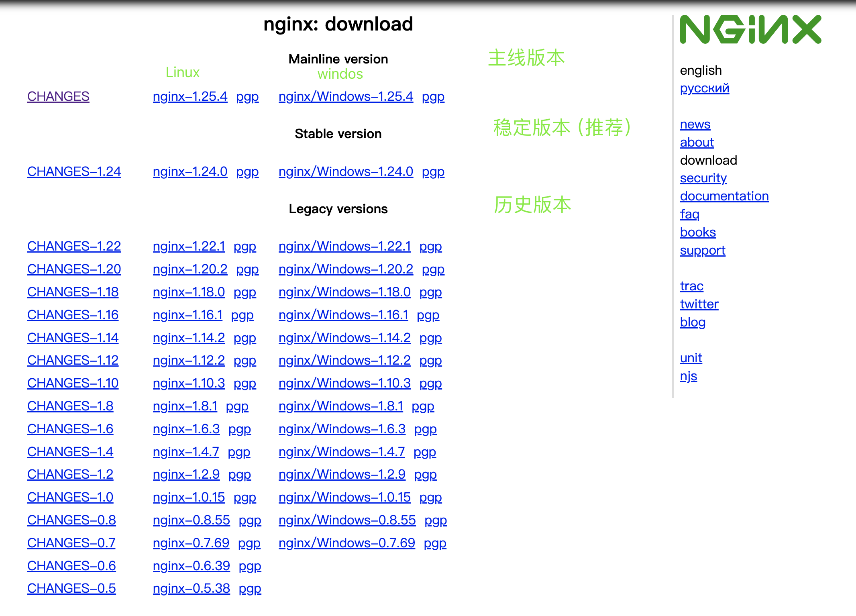Download nginx/Windows-0.8.55

coord(347,520)
